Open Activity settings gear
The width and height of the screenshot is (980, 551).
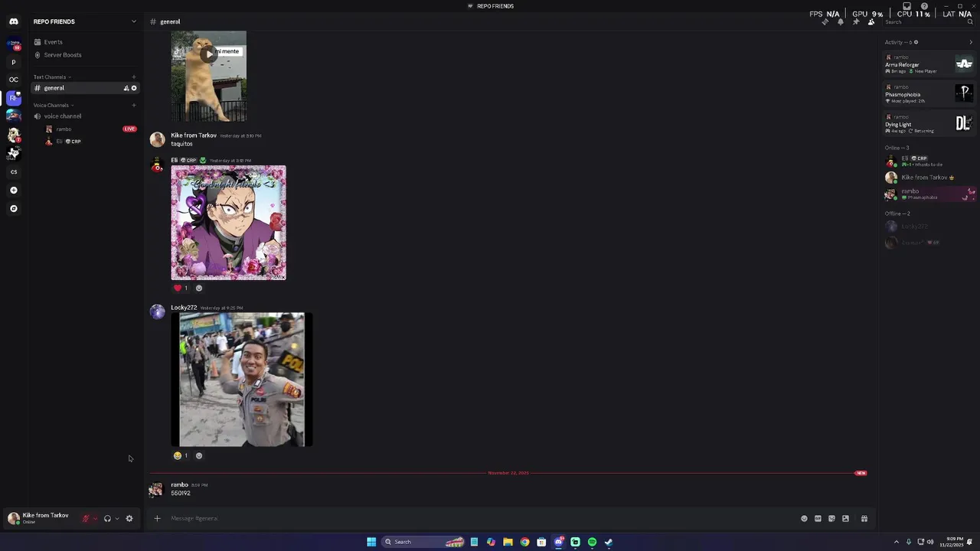pos(916,42)
